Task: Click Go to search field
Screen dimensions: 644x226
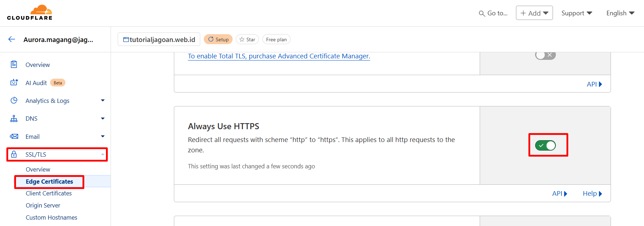Action: (493, 13)
